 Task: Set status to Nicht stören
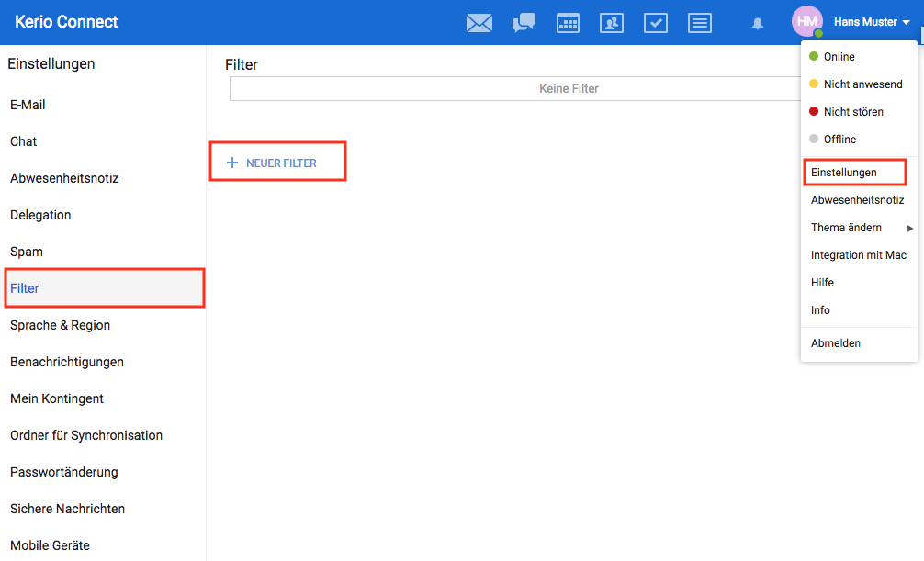coord(853,112)
